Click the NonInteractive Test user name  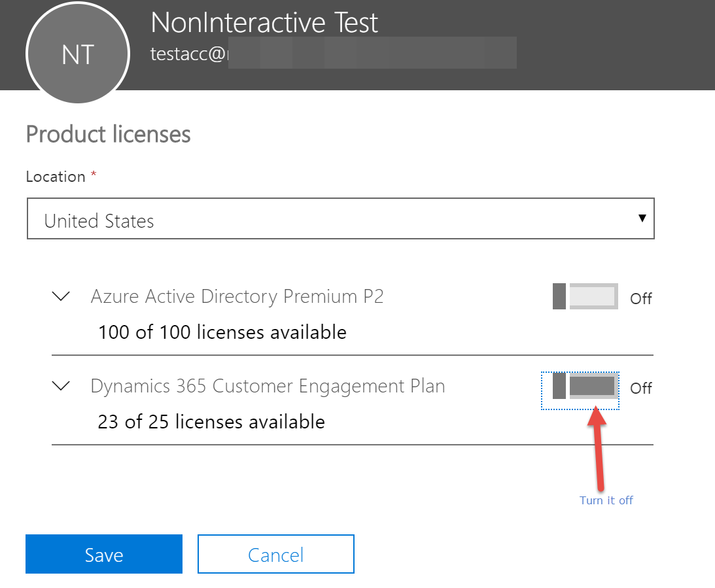tap(264, 22)
